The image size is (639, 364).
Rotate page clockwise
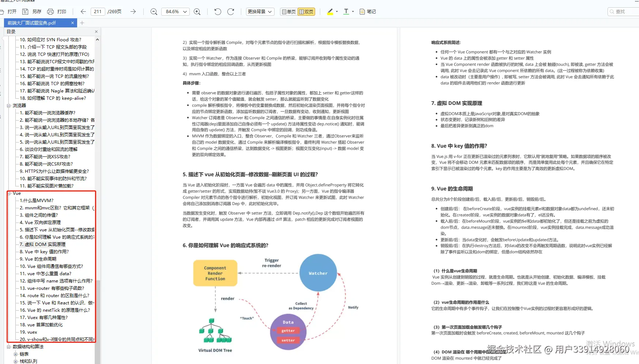tap(231, 12)
